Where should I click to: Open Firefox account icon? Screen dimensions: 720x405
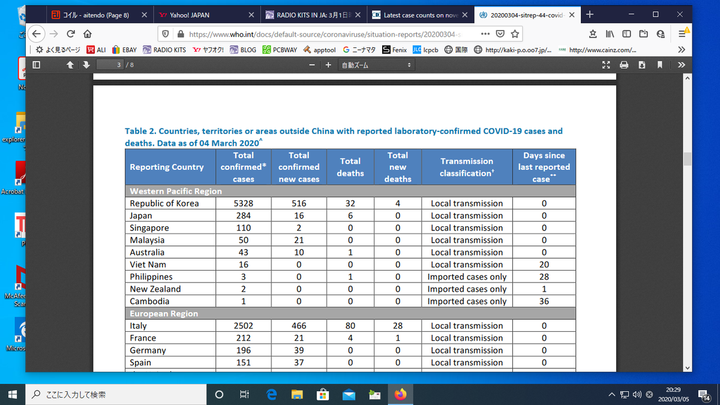661,34
